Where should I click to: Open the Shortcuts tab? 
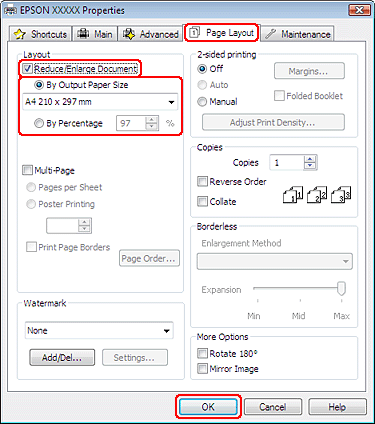pos(40,34)
